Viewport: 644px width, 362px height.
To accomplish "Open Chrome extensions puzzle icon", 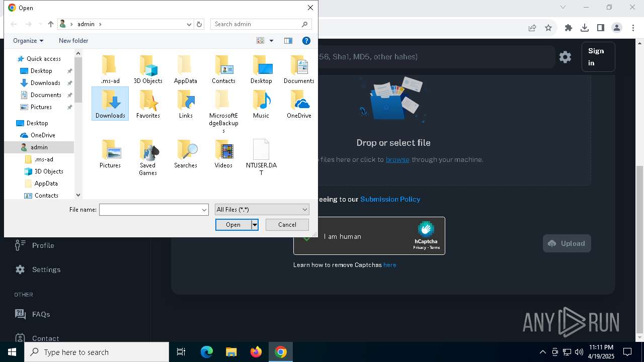I will pyautogui.click(x=569, y=28).
